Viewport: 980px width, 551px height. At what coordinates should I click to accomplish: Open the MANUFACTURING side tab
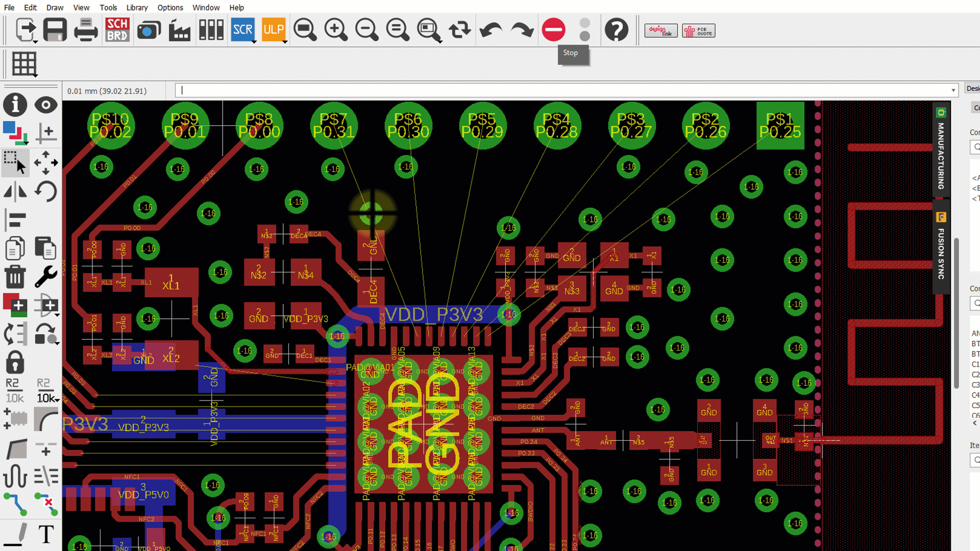click(941, 149)
